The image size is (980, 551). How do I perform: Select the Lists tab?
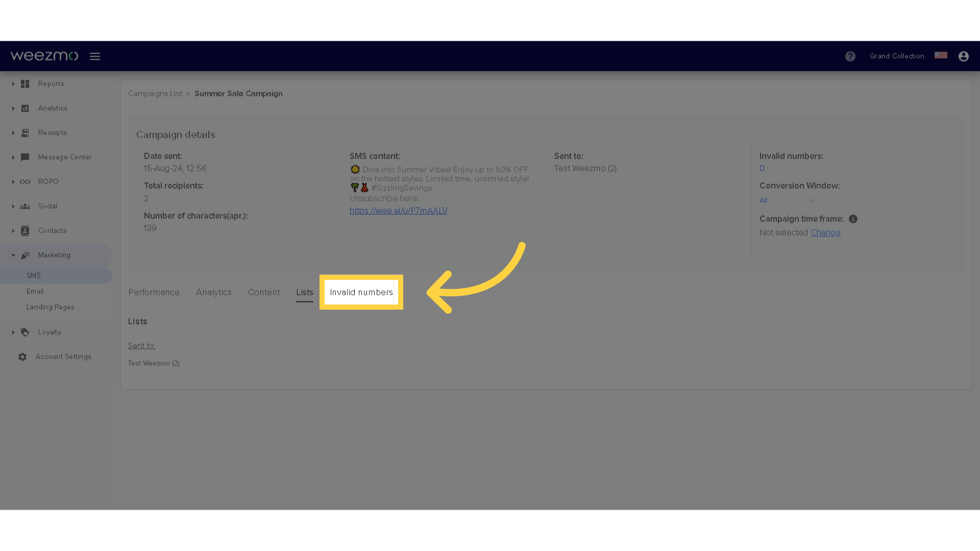pos(305,292)
